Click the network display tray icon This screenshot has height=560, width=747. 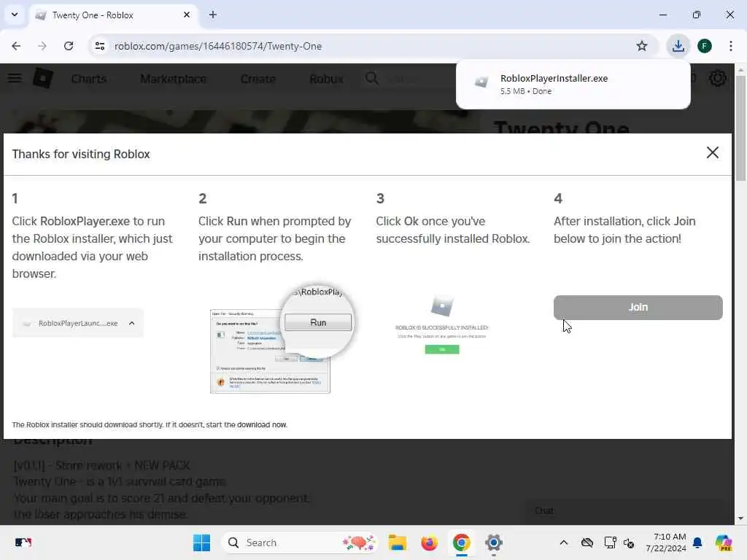609,542
